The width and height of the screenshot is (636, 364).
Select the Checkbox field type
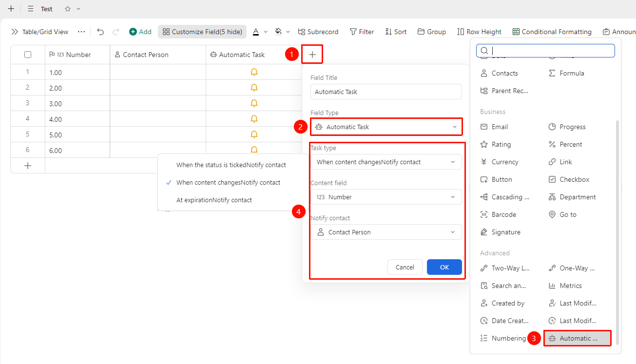pos(569,179)
